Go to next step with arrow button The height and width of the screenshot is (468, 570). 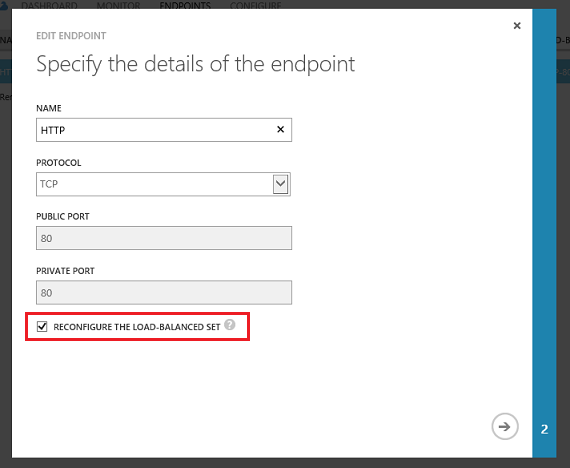[505, 426]
